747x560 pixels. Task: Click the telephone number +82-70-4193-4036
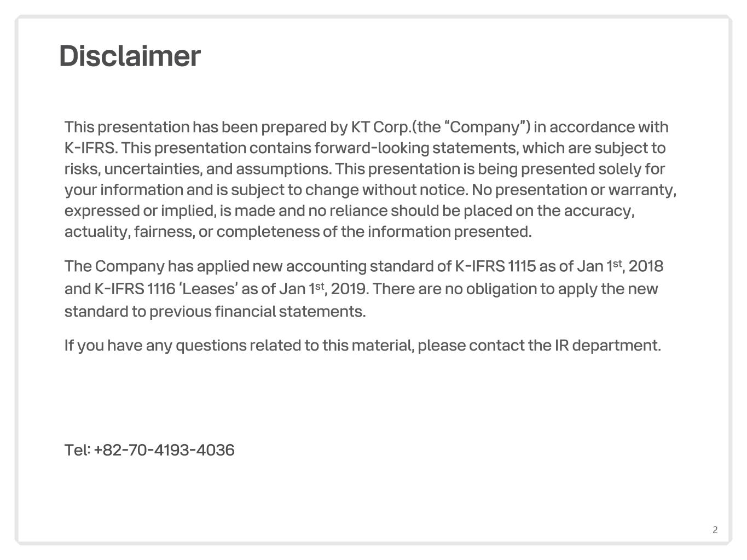click(164, 450)
